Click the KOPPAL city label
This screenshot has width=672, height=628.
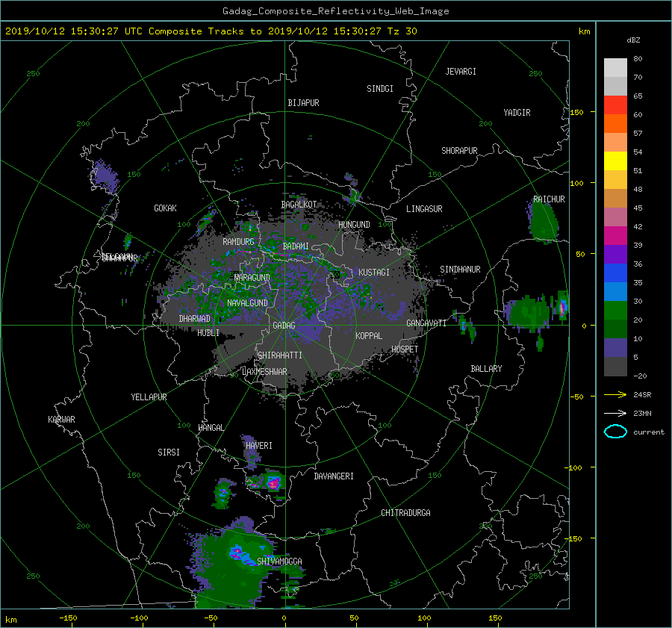click(x=369, y=335)
